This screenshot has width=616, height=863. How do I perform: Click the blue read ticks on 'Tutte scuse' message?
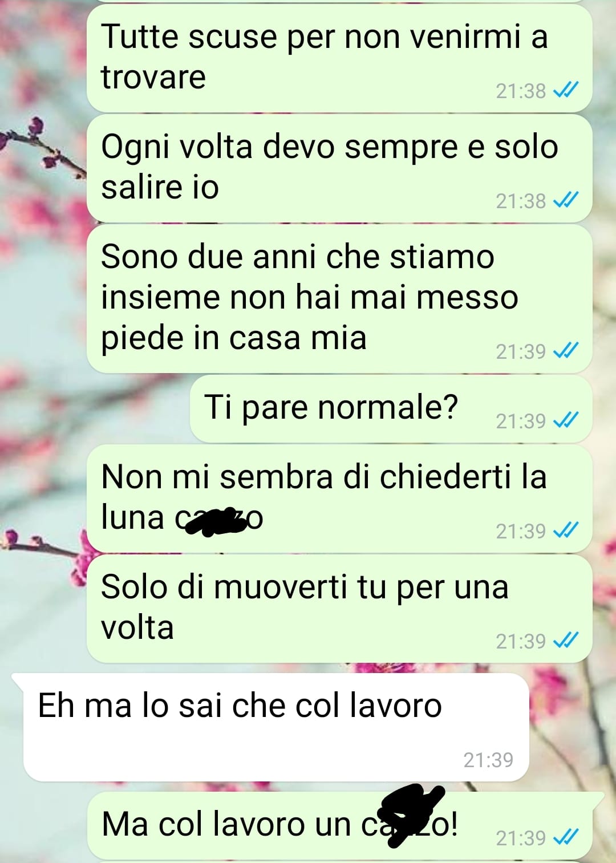coord(566,90)
